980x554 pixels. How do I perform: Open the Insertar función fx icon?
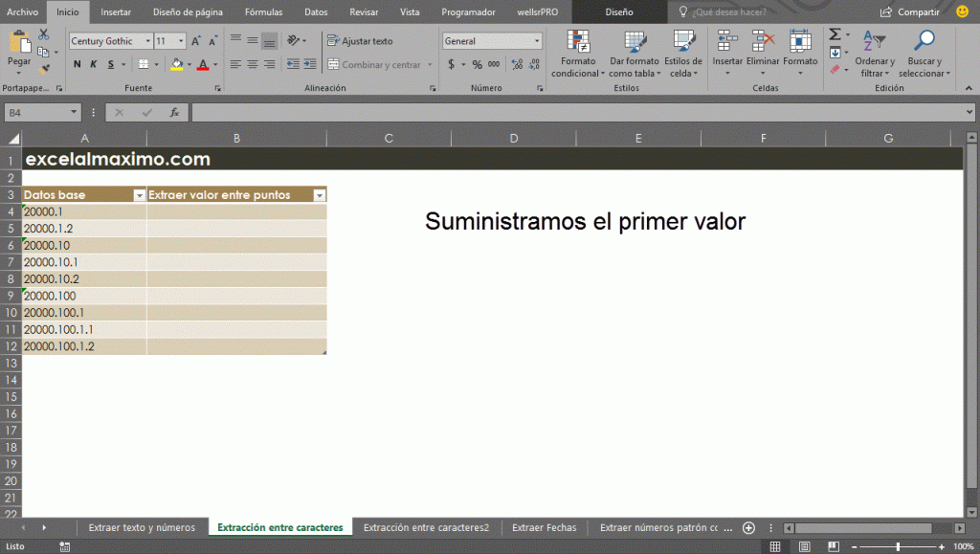click(x=174, y=112)
